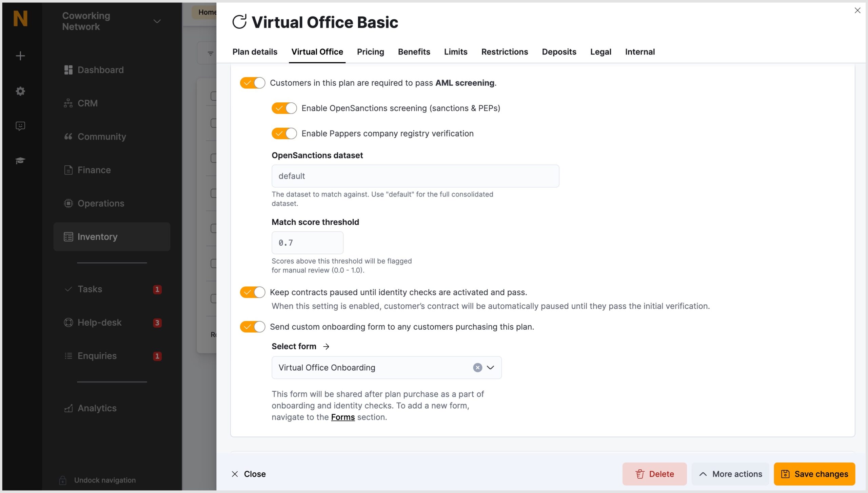Open the graduation cap academy icon

pyautogui.click(x=20, y=161)
